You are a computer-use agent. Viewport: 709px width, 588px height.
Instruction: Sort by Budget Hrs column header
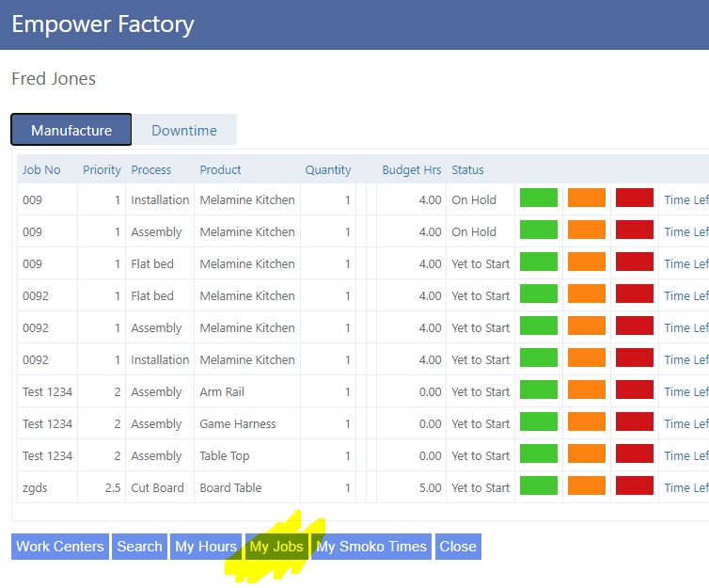point(411,170)
